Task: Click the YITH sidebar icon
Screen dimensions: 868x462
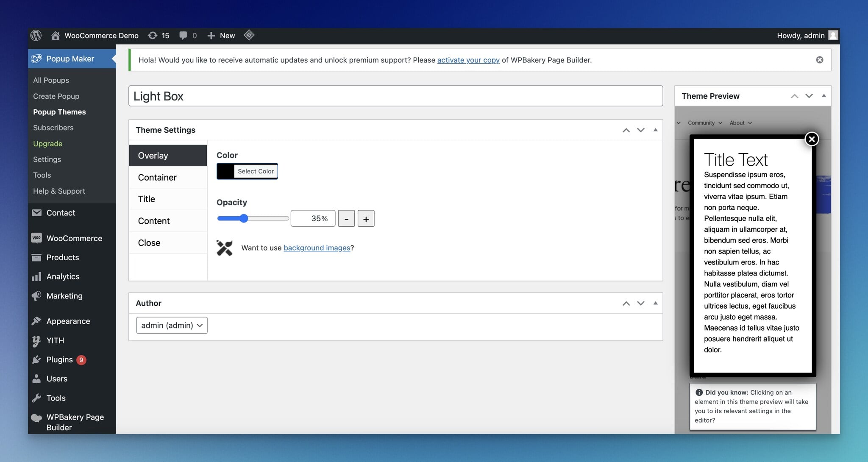Action: (36, 340)
